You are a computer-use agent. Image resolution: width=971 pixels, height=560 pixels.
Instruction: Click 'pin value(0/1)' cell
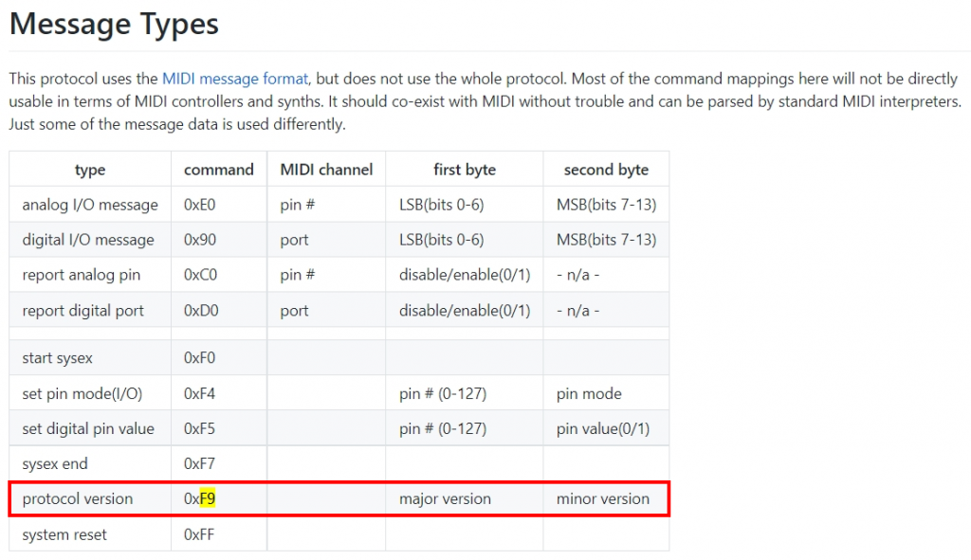click(603, 428)
